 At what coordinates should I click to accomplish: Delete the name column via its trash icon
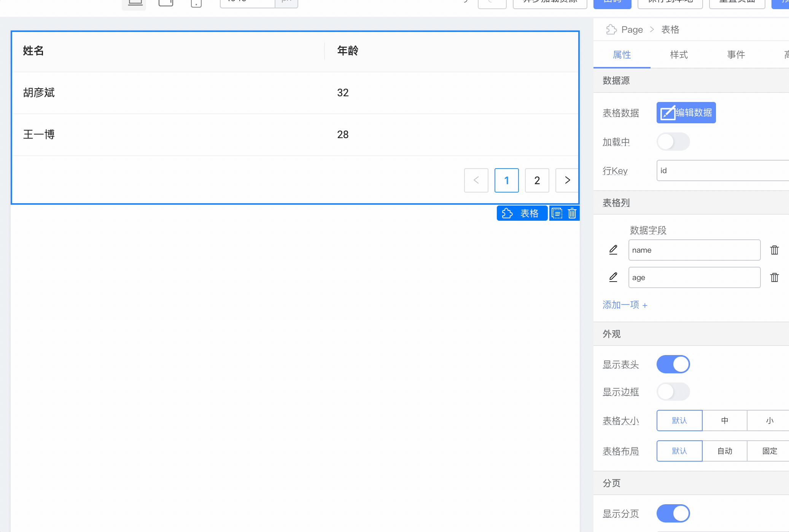click(775, 250)
